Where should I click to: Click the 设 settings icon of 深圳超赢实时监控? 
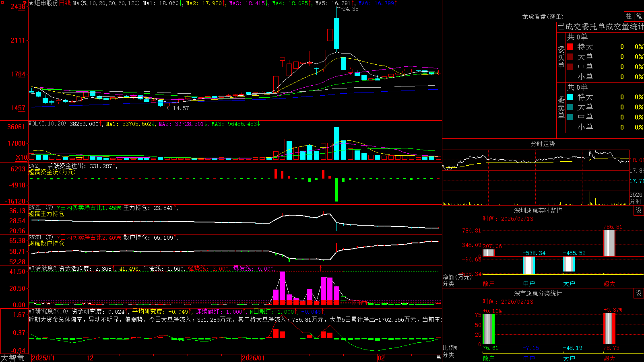point(639,210)
